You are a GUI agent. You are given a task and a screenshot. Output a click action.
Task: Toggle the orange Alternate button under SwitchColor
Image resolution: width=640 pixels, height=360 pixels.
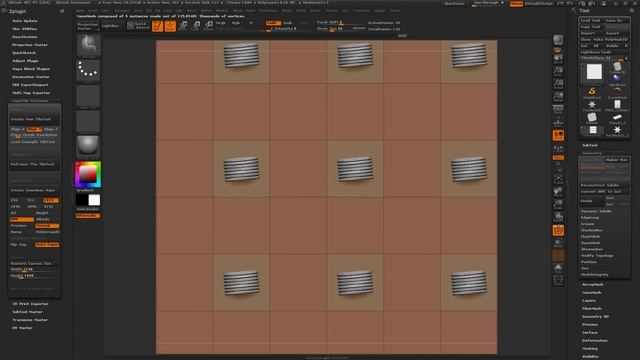[x=87, y=216]
